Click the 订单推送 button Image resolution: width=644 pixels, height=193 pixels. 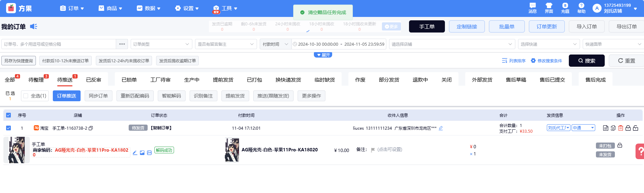pyautogui.click(x=67, y=96)
